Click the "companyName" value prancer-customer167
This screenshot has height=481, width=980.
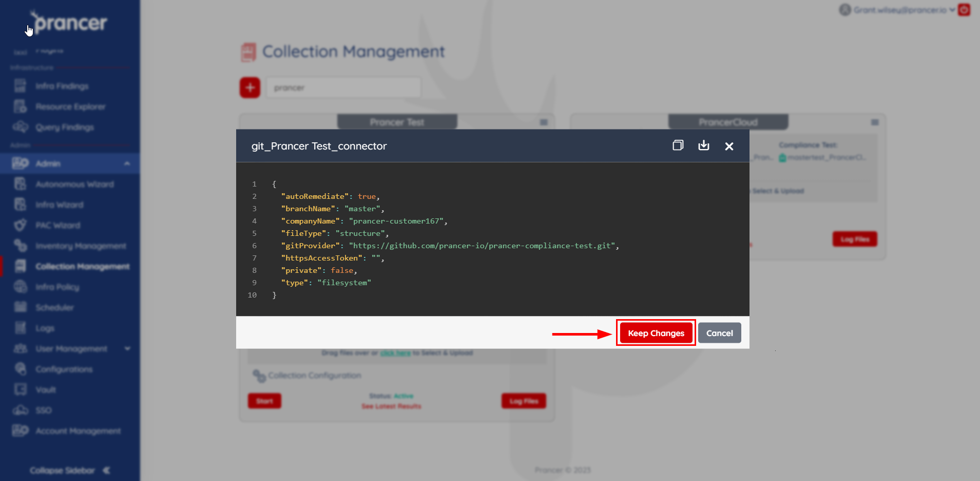tap(396, 221)
